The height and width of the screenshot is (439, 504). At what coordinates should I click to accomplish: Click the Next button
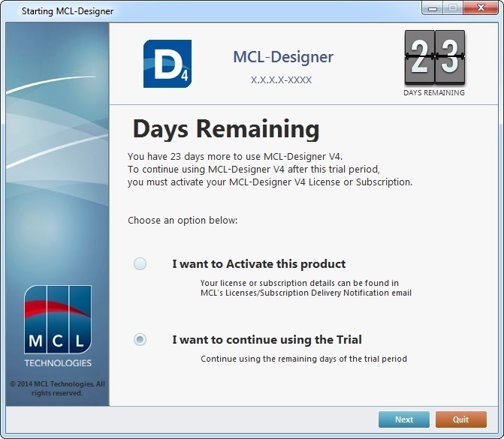(403, 419)
